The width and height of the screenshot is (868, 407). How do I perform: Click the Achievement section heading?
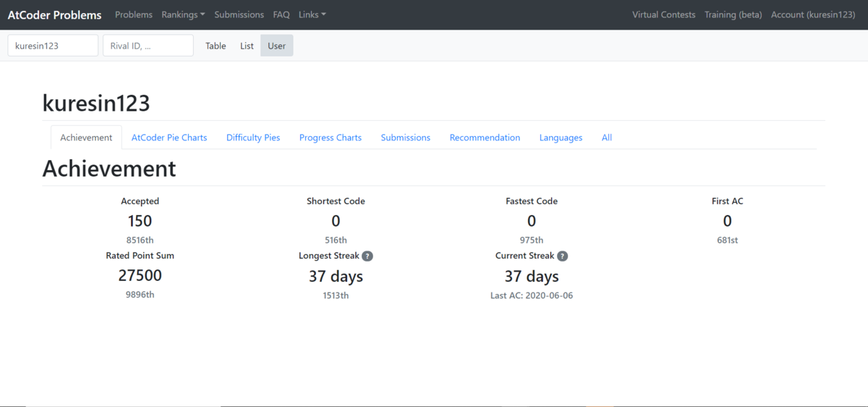109,168
